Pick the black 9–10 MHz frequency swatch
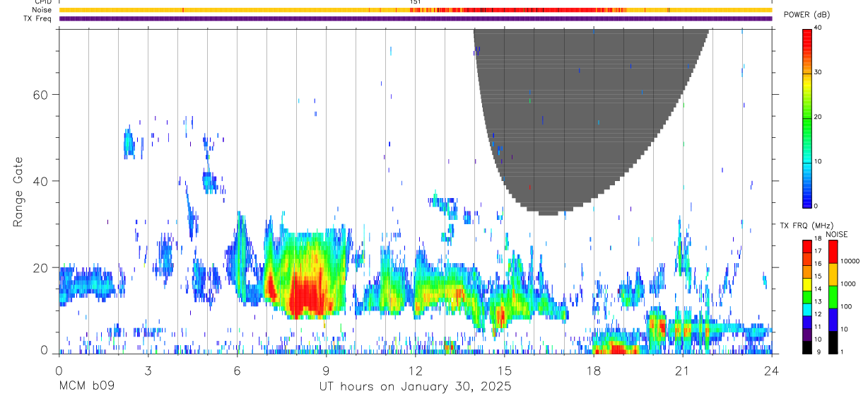The width and height of the screenshot is (868, 401). point(807,347)
